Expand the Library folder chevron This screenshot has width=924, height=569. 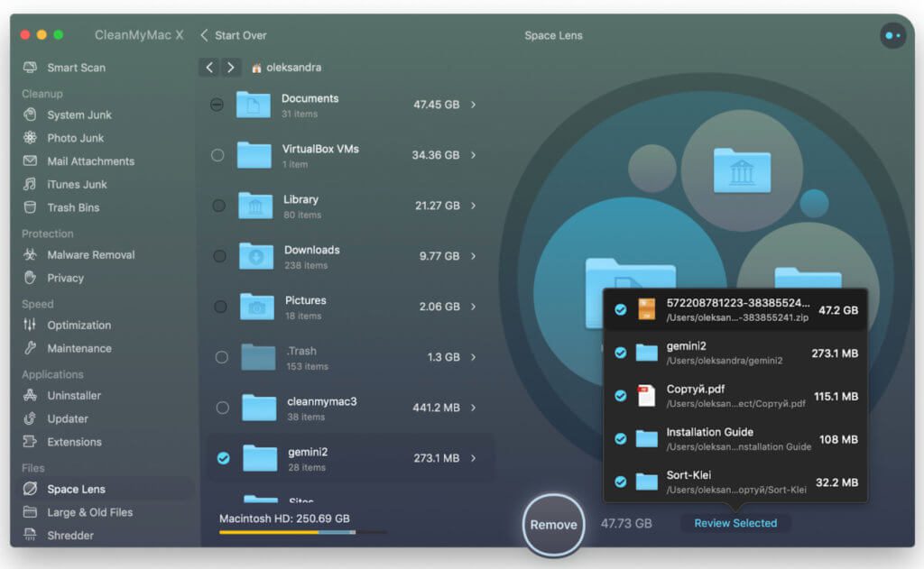(x=473, y=206)
